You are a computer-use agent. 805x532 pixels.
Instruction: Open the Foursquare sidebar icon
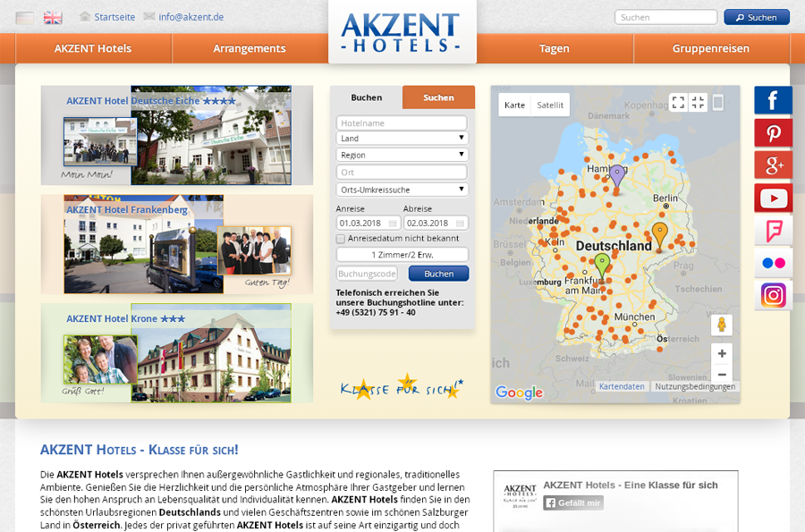tap(773, 231)
